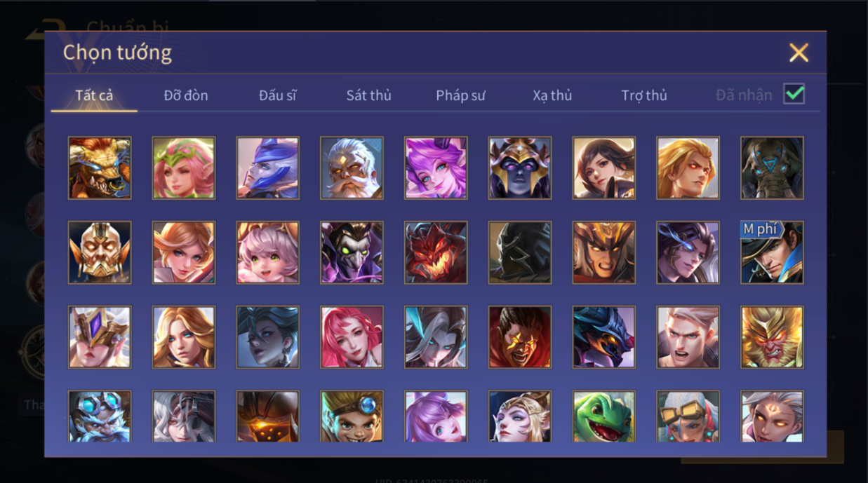Viewport: 868px width, 483px height.
Task: Pick the green-eyed plague mask hero
Action: click(x=352, y=252)
